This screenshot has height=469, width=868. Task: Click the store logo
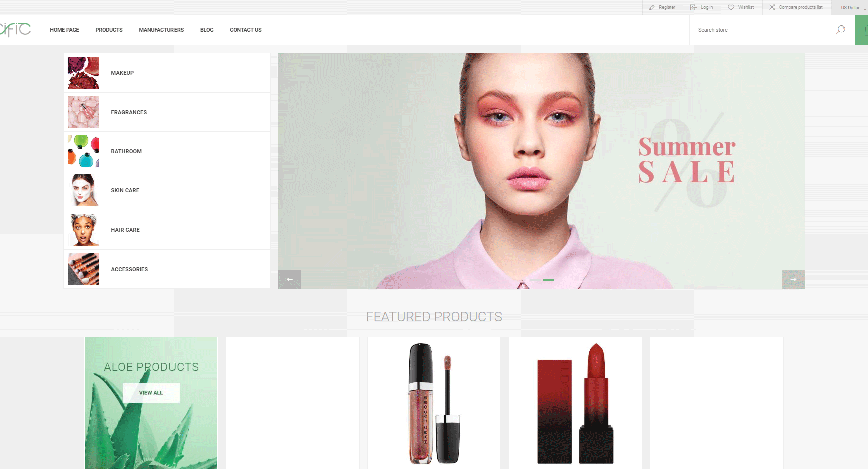[x=15, y=30]
